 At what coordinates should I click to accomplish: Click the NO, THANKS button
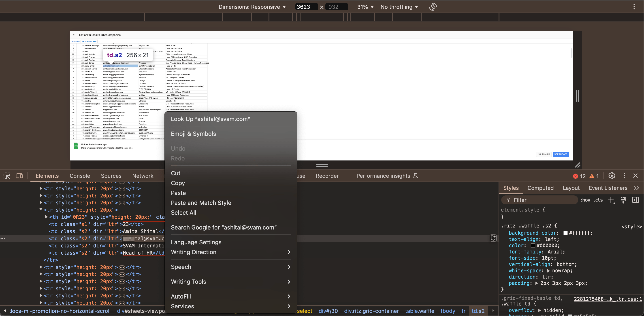(544, 154)
